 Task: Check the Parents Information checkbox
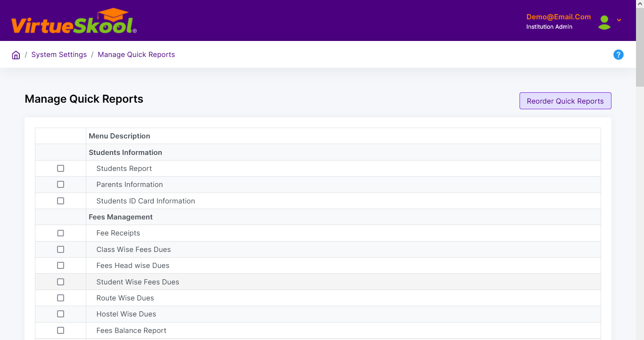tap(60, 185)
